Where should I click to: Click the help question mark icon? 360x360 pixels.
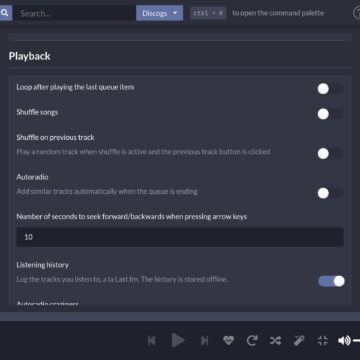[x=356, y=13]
